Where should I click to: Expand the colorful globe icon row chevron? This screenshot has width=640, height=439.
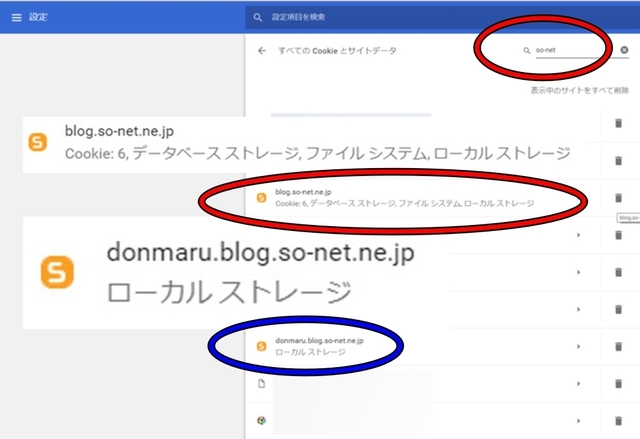(578, 421)
